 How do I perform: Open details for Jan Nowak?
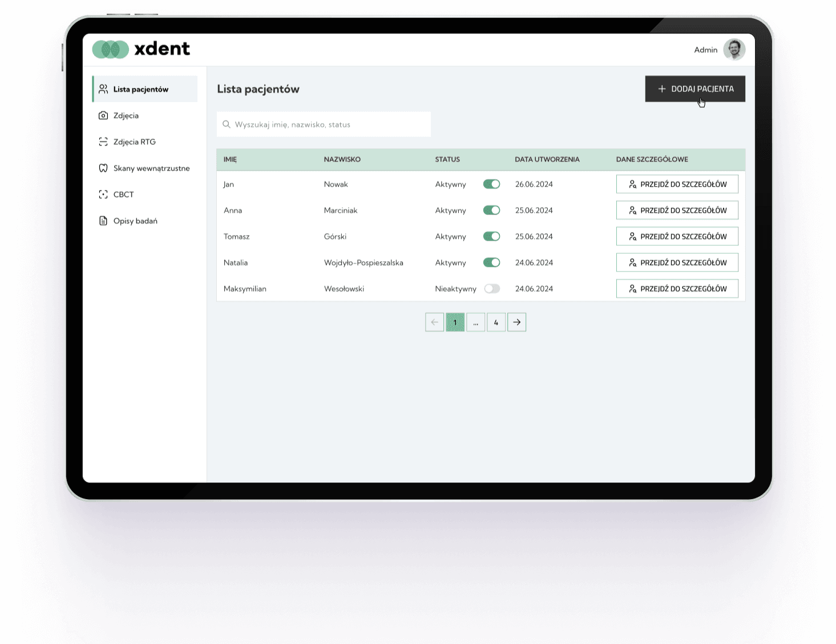pyautogui.click(x=677, y=184)
